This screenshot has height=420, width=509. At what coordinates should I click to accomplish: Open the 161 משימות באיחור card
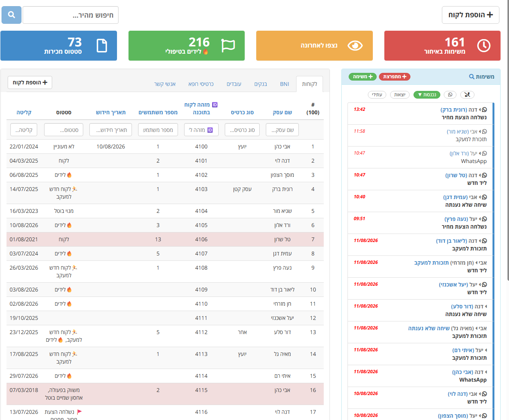pos(442,46)
